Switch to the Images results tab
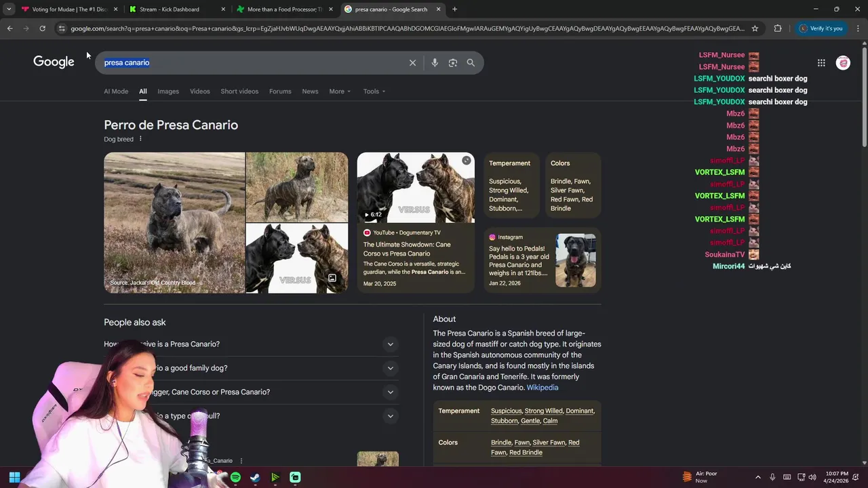Screen dimensions: 868x488 [168, 91]
